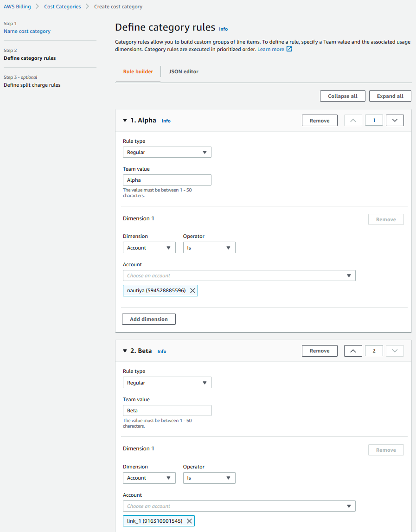Open Rule type dropdown in Alpha rule
This screenshot has height=532, width=416.
167,152
